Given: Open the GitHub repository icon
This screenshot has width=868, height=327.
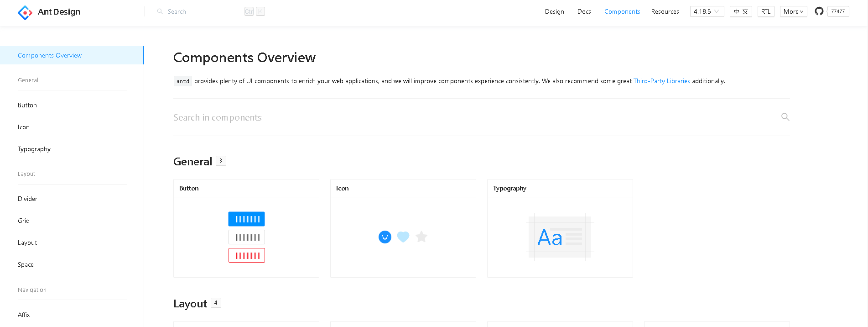Looking at the screenshot, I should [819, 11].
